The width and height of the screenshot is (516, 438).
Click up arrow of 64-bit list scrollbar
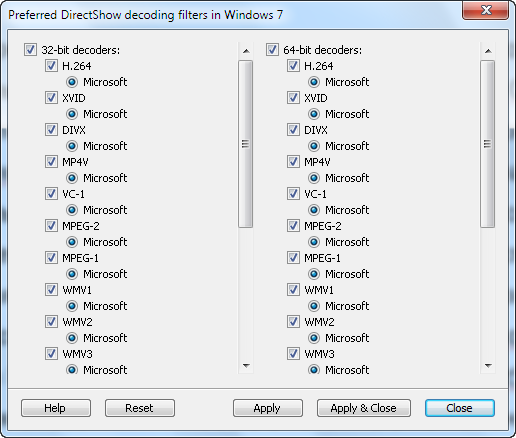point(488,51)
